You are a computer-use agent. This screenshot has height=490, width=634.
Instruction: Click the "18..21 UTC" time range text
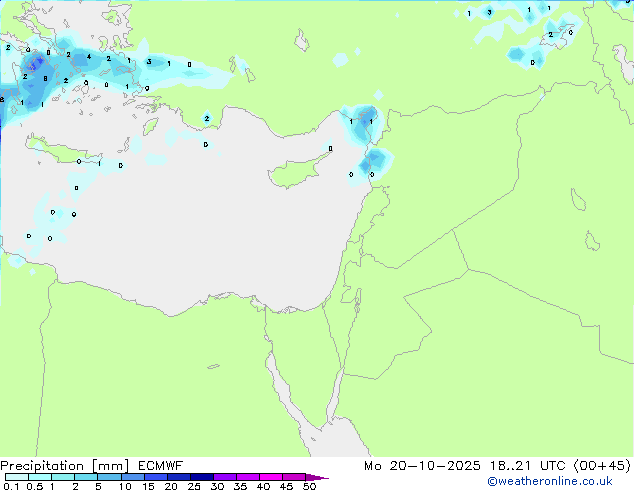pos(528,466)
